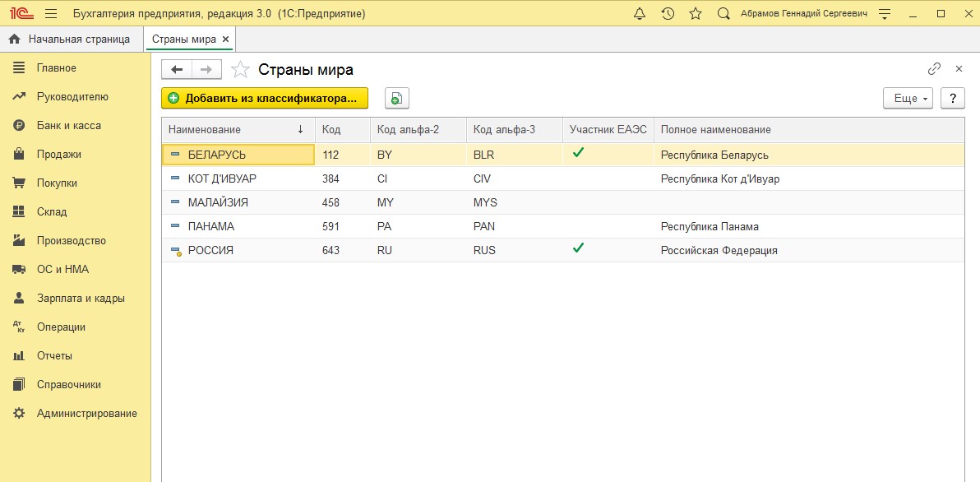Toggle ЕАЭС checkmark for БЕЛАРУСЬ
980x482 pixels.
coord(578,153)
